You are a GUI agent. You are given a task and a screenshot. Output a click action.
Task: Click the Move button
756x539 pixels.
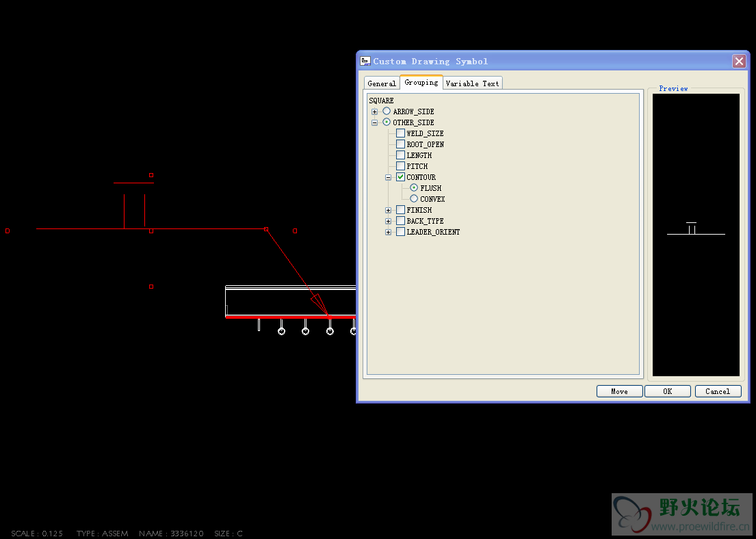[x=620, y=391]
